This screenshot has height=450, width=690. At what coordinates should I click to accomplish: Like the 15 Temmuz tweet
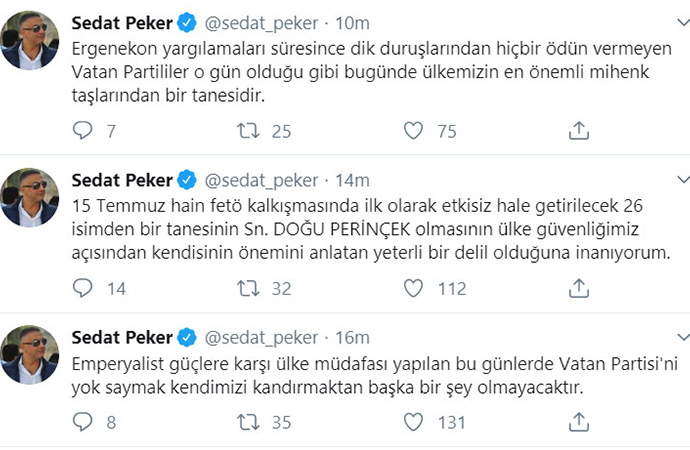414,289
